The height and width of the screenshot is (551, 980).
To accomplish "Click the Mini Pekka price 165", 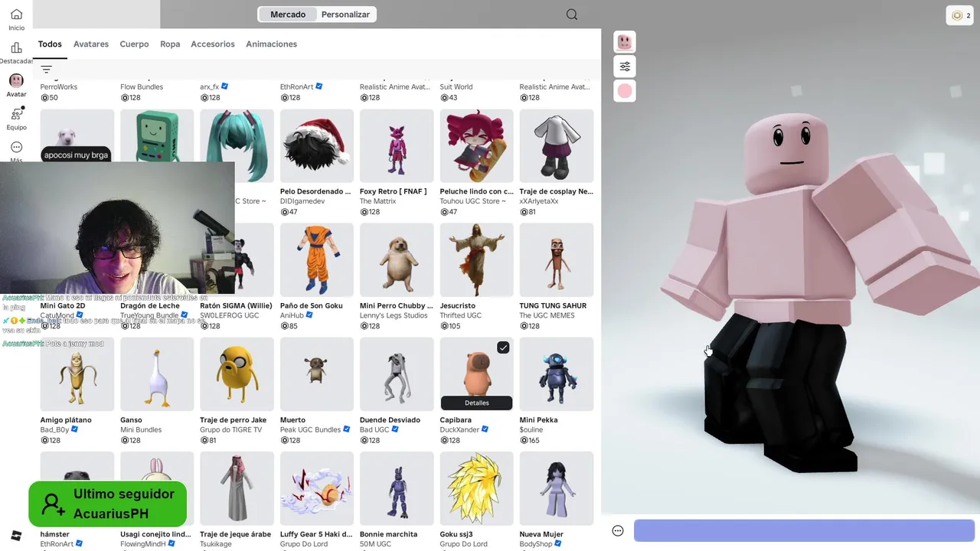I will (x=530, y=440).
